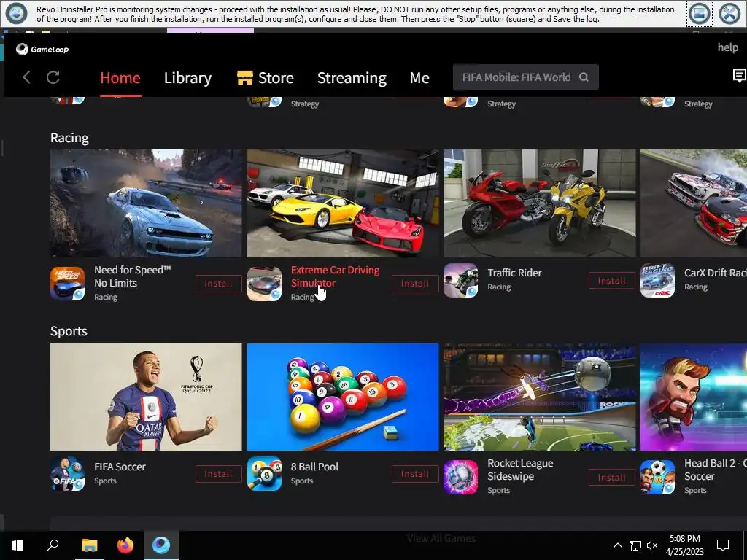Switch to the Home tab

point(120,77)
